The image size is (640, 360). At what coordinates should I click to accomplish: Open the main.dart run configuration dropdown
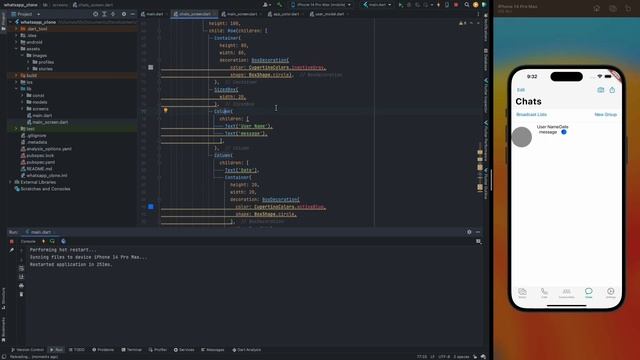377,5
